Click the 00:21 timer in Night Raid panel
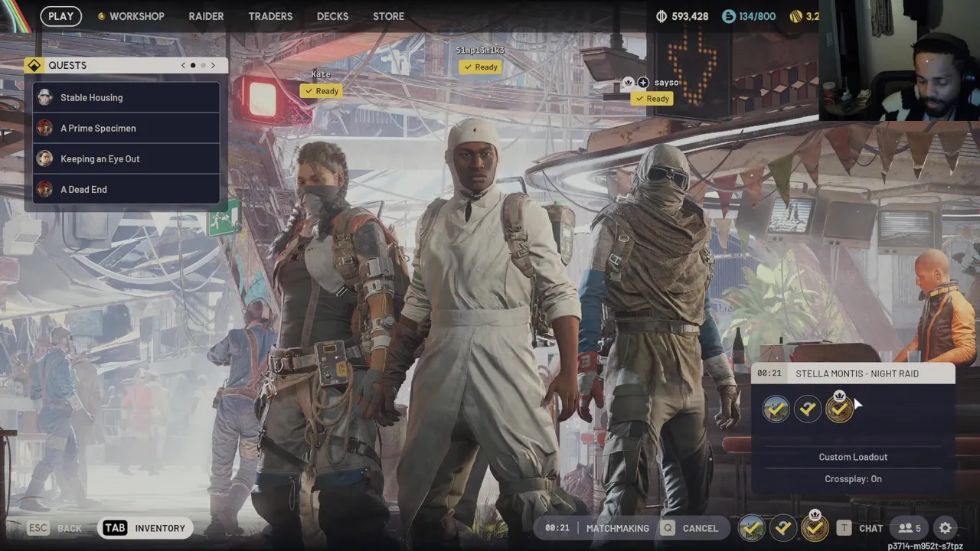 [x=769, y=373]
